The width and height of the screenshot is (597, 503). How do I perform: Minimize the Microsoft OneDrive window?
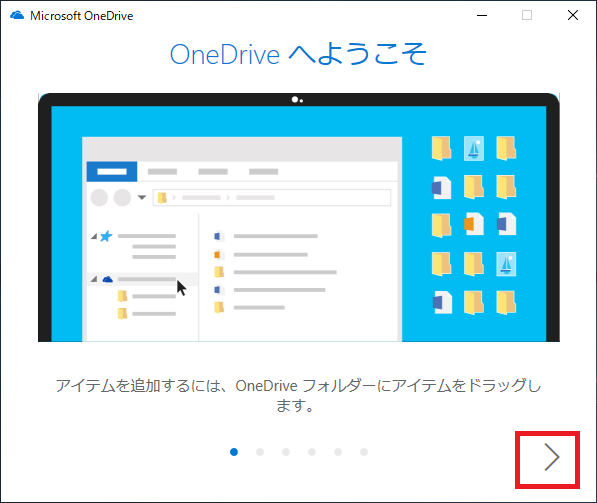(x=482, y=16)
